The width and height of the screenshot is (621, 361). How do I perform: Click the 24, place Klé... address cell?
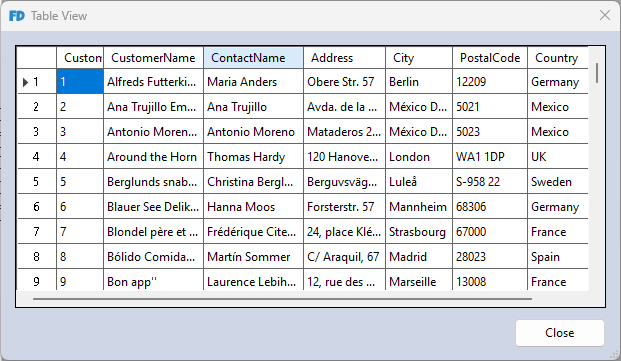click(345, 232)
